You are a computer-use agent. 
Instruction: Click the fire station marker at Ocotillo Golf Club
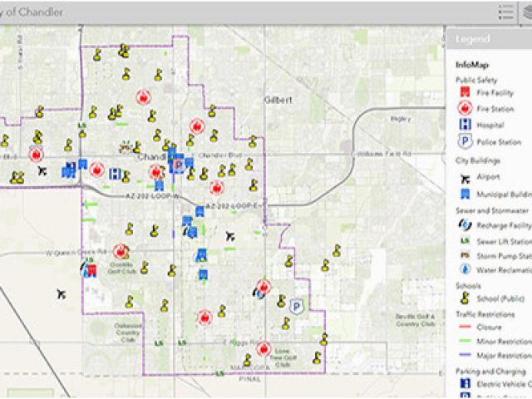point(121,251)
